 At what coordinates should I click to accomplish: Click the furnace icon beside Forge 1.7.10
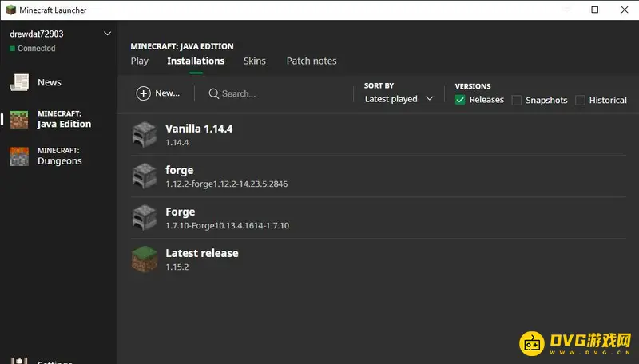coord(145,218)
